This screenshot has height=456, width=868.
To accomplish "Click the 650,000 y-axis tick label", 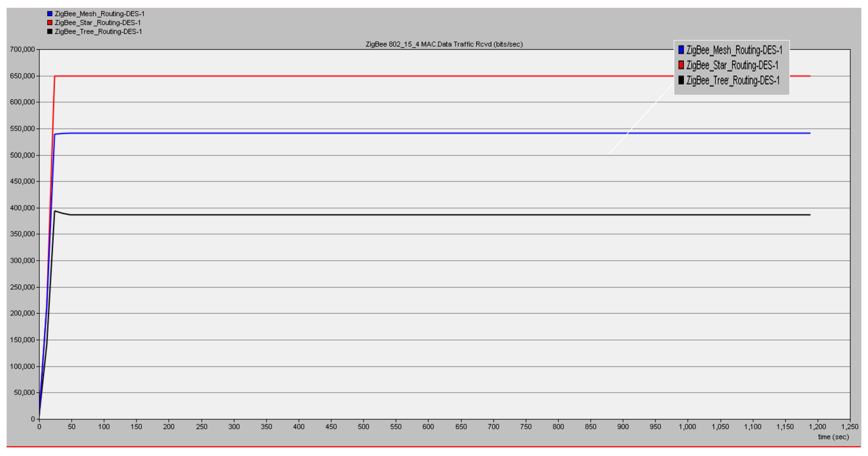I will pyautogui.click(x=22, y=76).
